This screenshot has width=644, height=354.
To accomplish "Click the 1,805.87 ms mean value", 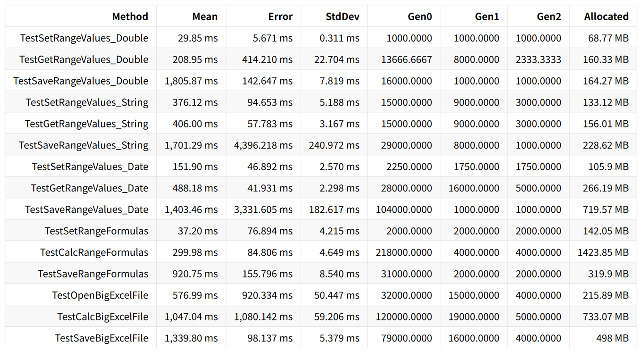I will point(191,81).
